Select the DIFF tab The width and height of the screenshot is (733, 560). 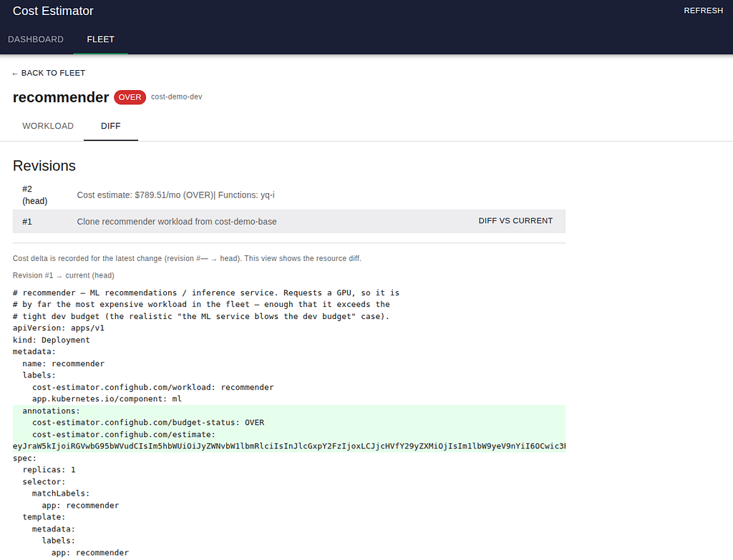pos(111,126)
